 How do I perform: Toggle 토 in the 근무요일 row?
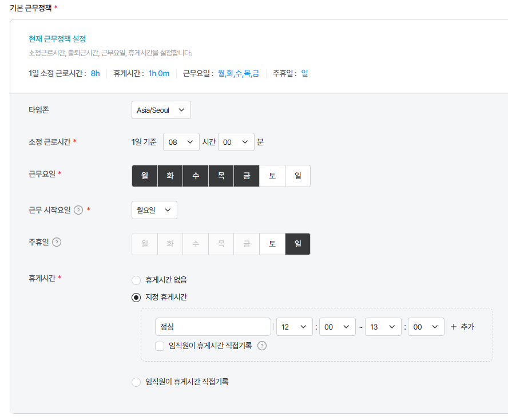click(x=272, y=176)
